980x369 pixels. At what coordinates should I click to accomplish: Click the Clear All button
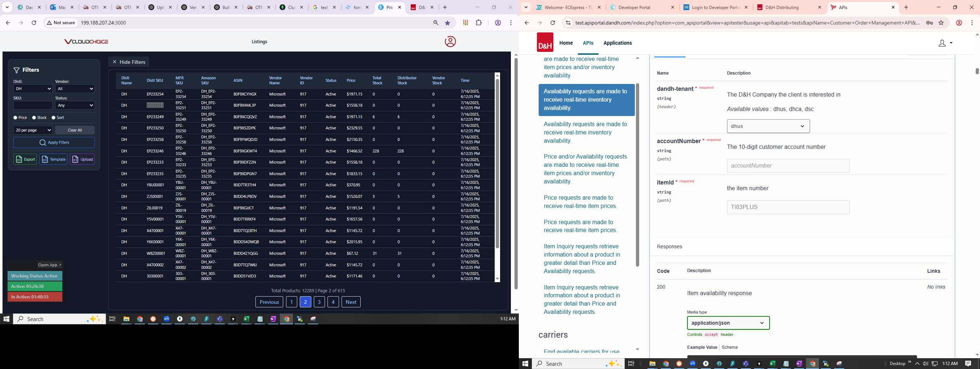coord(75,130)
